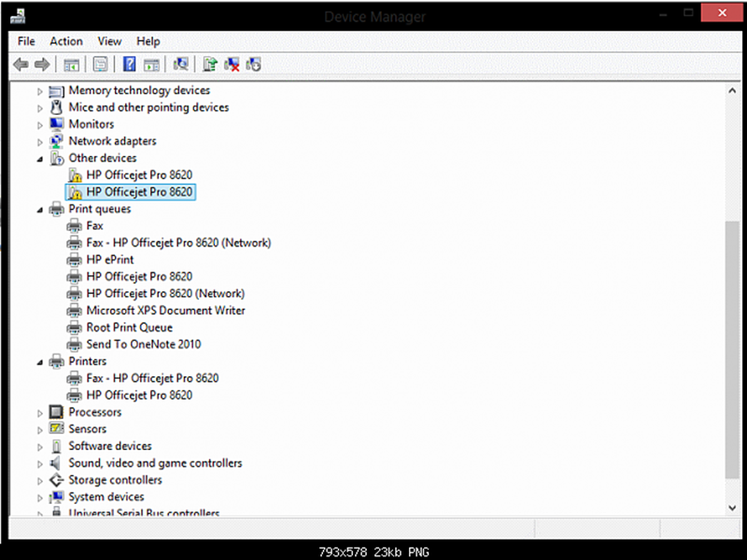Click the Forward arrow toolbar icon

click(42, 64)
